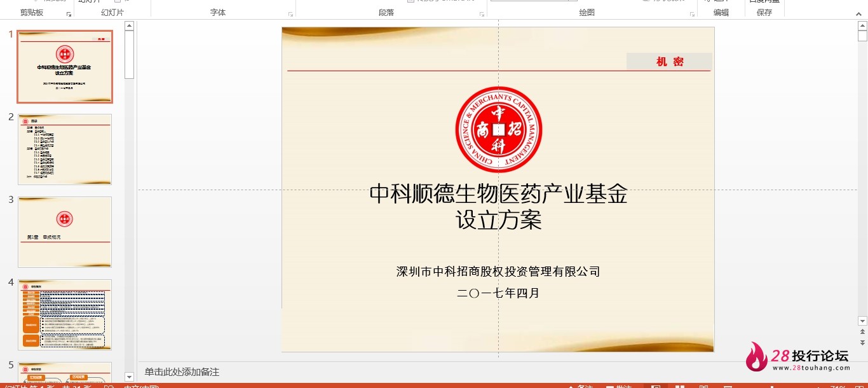Click the thumbnail panel scrollbar thumb
The height and width of the screenshot is (388, 868).
coord(129,54)
